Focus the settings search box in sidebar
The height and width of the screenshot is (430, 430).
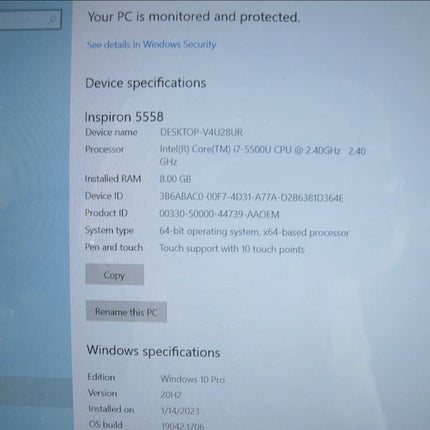pos(30,20)
